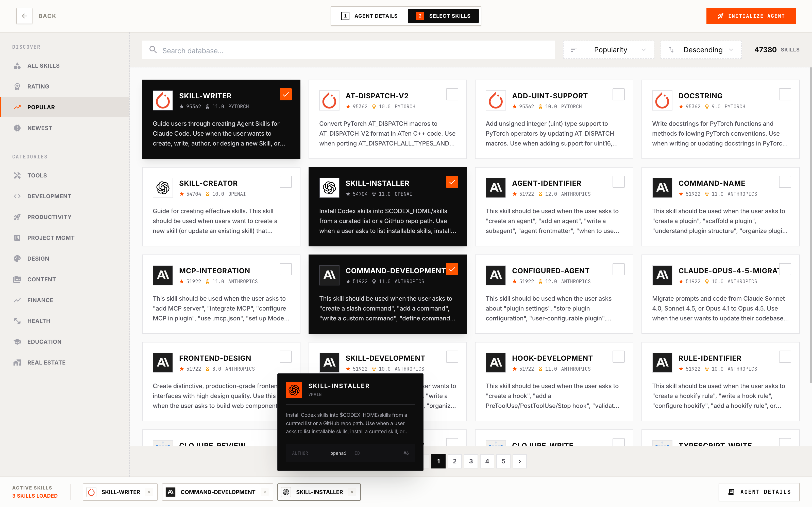Open the Popularity sort dropdown
812x507 pixels.
[608, 50]
